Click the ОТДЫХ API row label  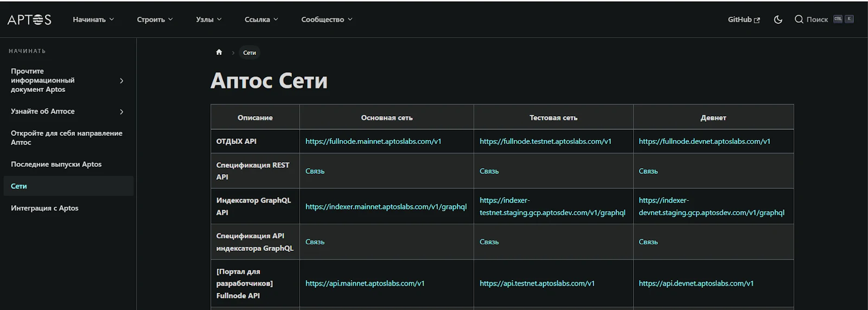click(x=236, y=141)
